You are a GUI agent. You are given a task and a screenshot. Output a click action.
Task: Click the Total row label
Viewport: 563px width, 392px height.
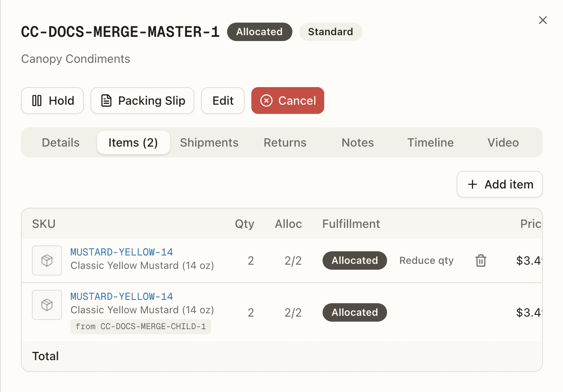tap(46, 356)
